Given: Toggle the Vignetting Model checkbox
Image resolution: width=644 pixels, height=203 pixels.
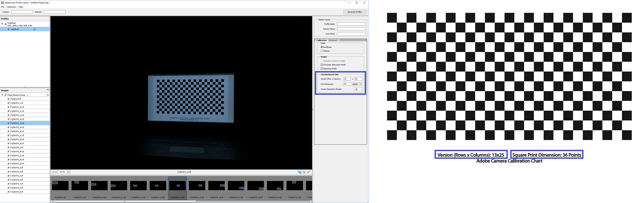Looking at the screenshot, I should click(322, 68).
